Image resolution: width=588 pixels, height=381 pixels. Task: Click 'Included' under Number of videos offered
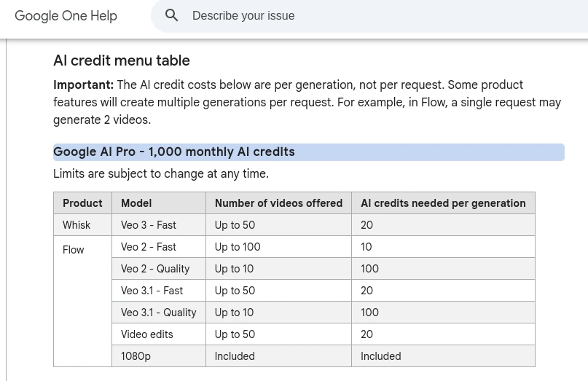pos(278,356)
